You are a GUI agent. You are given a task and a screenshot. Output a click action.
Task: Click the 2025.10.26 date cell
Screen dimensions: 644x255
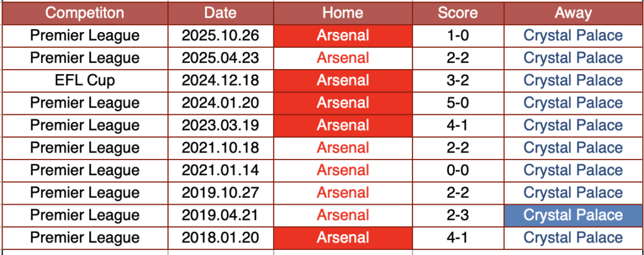(220, 35)
